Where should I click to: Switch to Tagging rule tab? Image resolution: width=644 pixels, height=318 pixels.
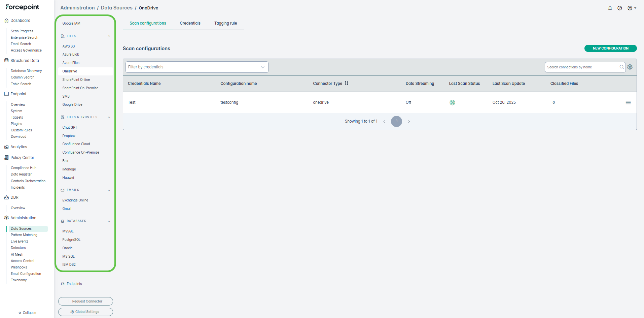click(225, 23)
